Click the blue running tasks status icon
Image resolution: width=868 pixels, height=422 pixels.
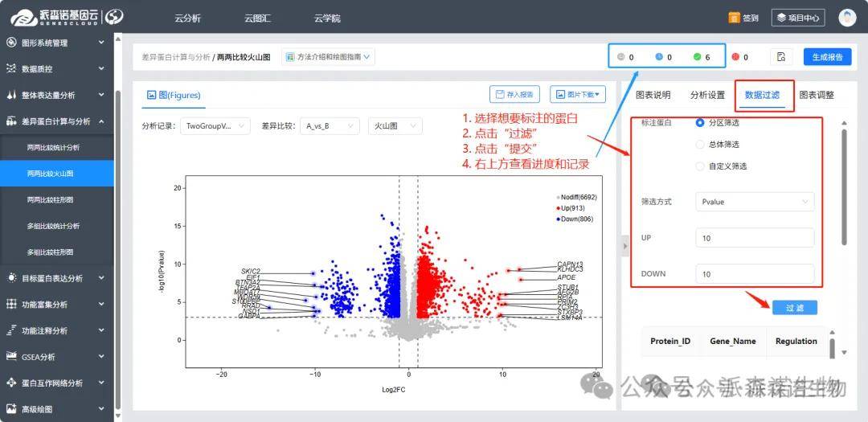[x=659, y=57]
